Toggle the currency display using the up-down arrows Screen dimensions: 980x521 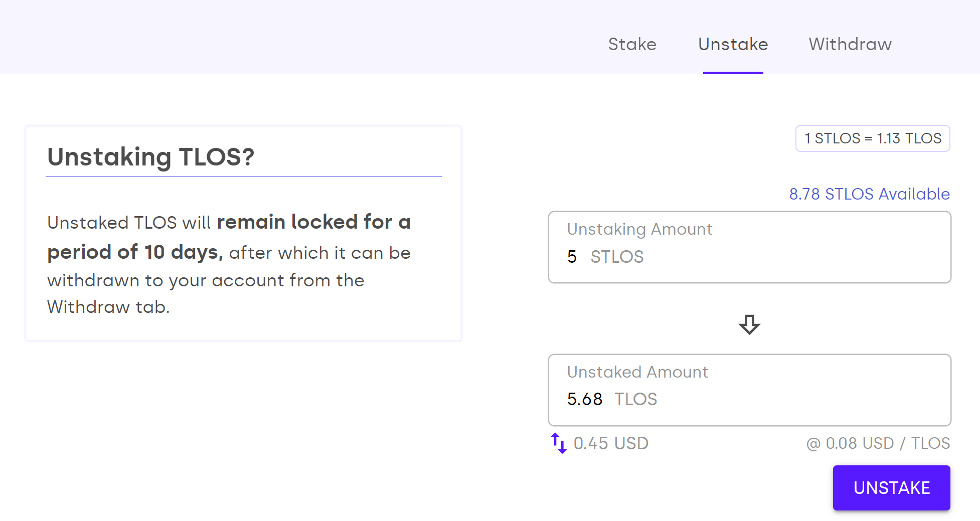[558, 443]
